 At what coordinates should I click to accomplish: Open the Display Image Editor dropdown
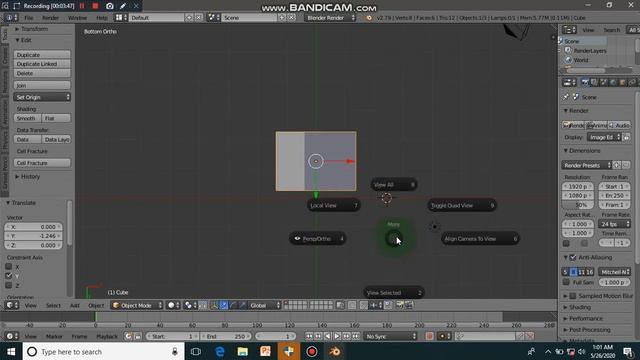604,138
